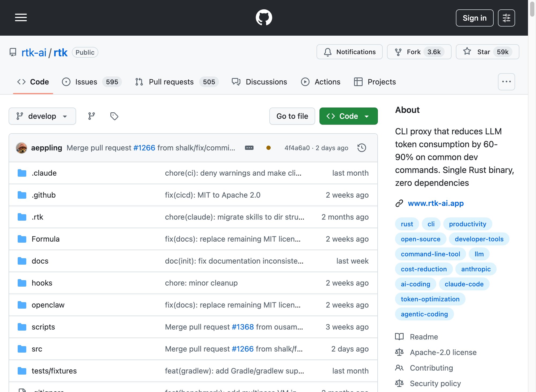Click the docs folder icon

[22, 261]
